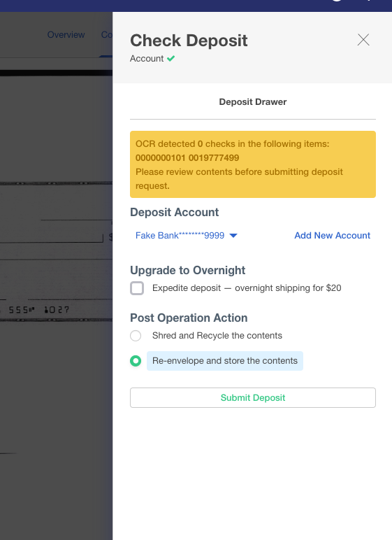392x540 pixels.
Task: Click the scanned check image
Action: click(x=56, y=253)
